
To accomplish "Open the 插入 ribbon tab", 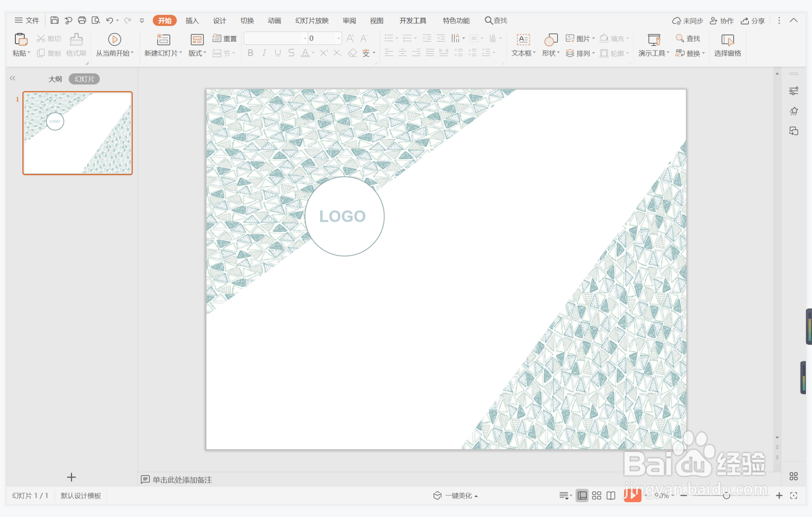I will [x=192, y=21].
